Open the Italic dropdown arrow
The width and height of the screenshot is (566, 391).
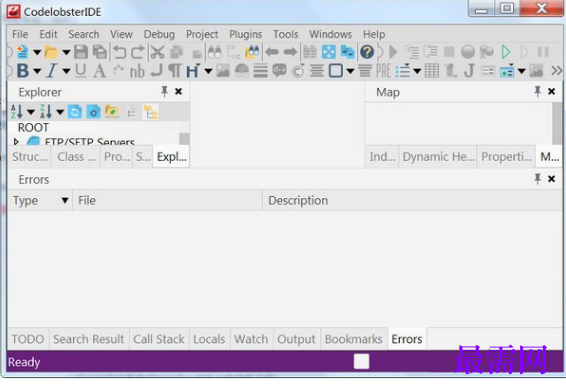coord(66,71)
